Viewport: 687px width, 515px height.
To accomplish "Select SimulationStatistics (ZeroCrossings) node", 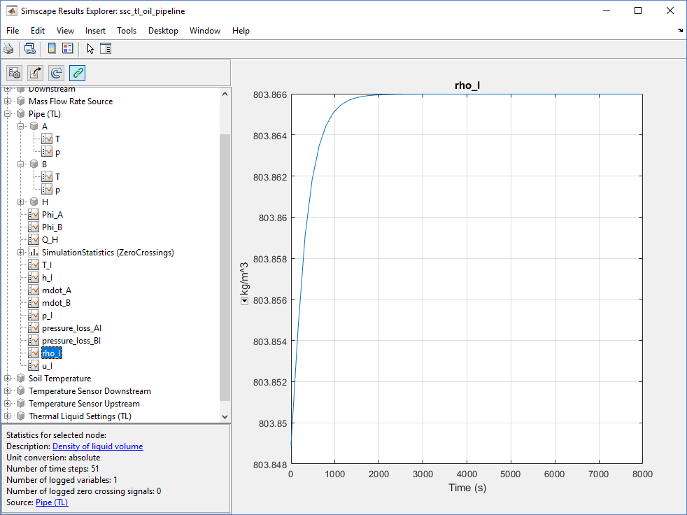I will pyautogui.click(x=108, y=252).
